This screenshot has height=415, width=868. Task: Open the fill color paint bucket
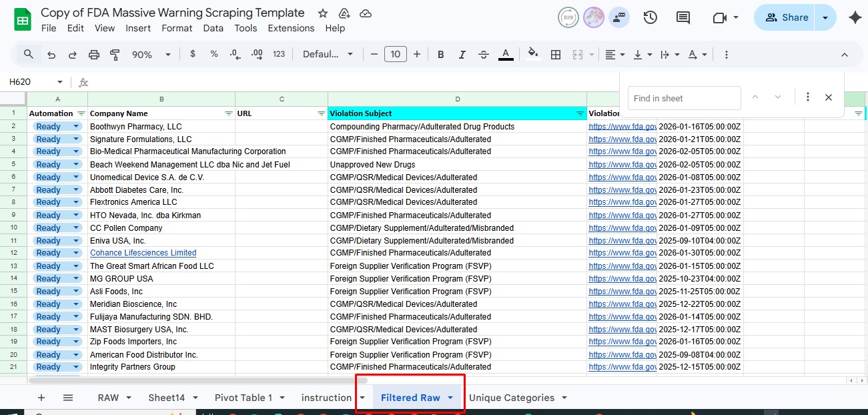[x=532, y=54]
